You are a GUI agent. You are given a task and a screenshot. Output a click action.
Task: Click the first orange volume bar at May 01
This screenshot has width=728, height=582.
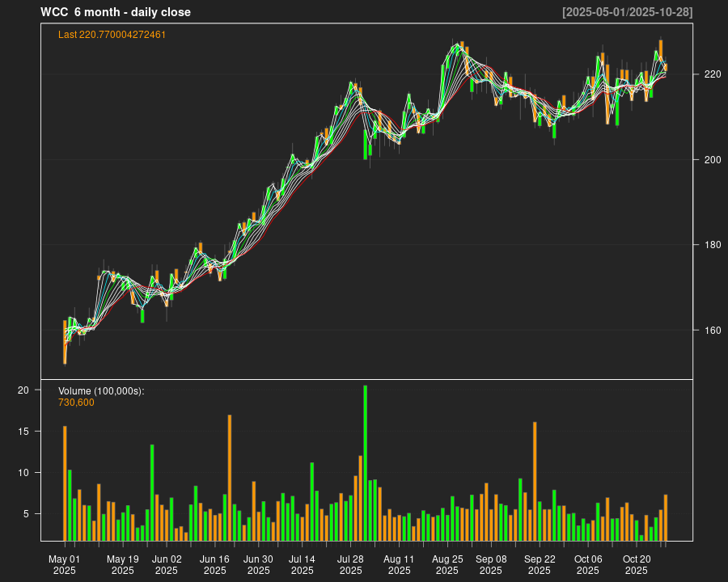[x=65, y=483]
